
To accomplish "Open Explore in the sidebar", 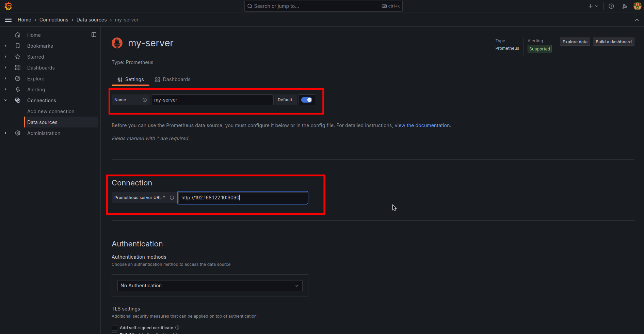I will click(x=36, y=79).
